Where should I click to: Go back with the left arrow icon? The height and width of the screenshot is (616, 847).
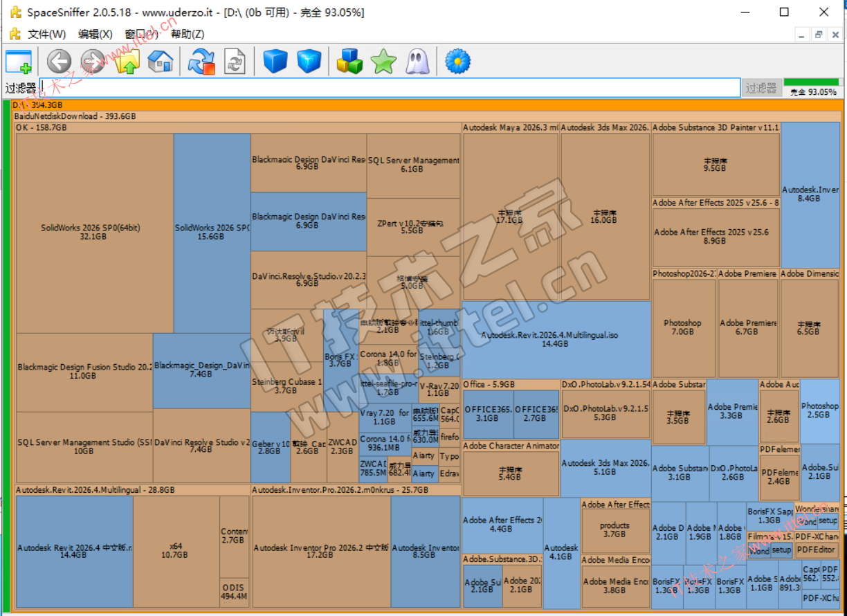click(60, 62)
